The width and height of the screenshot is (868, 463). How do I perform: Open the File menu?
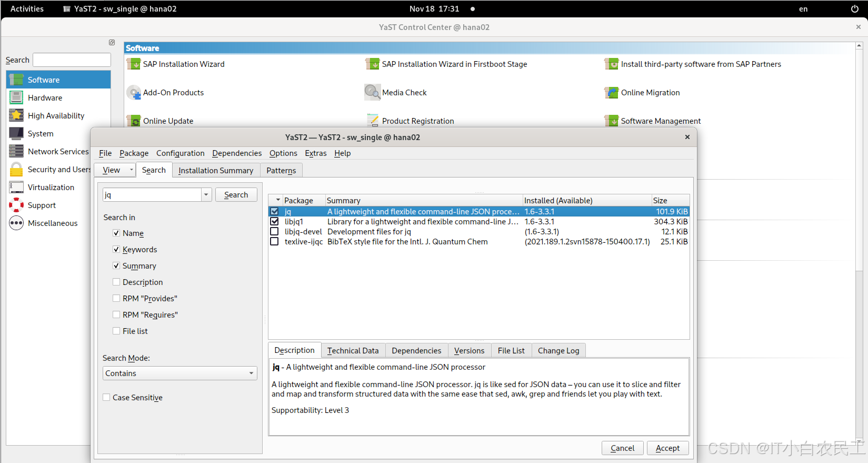point(105,153)
